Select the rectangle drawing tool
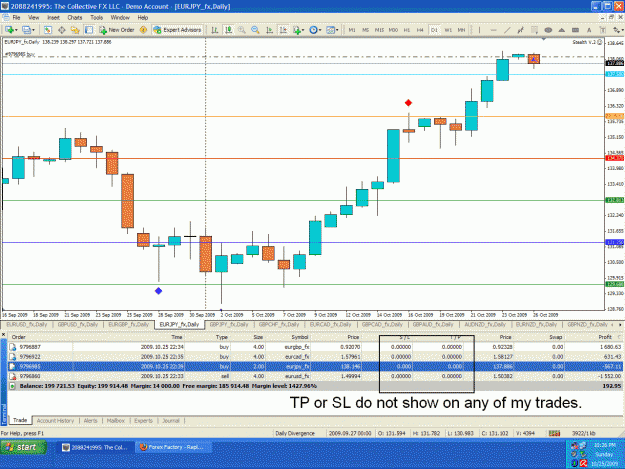The height and width of the screenshot is (469, 625). tap(575, 30)
